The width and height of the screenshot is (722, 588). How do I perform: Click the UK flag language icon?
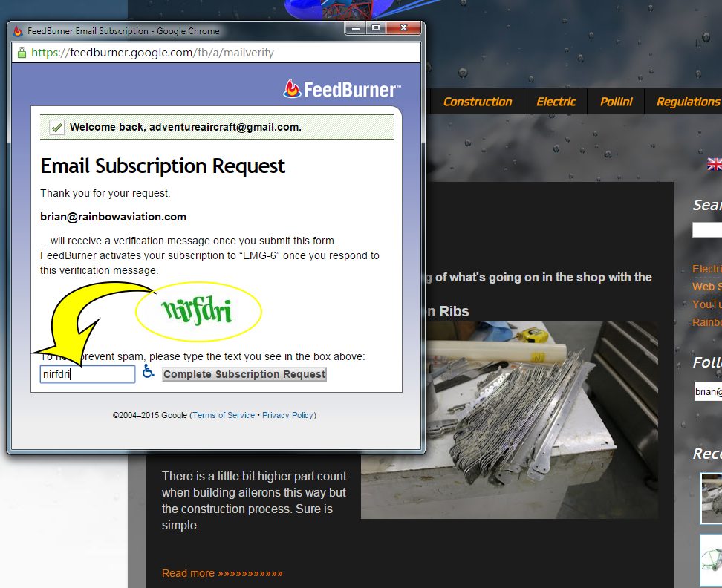(x=715, y=164)
